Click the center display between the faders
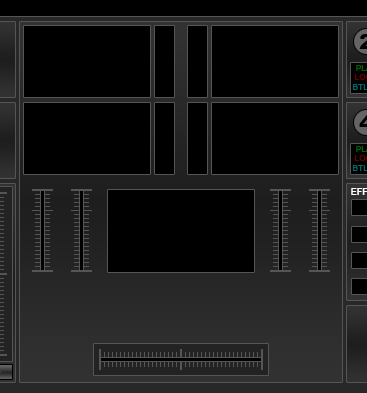The width and height of the screenshot is (367, 393). 181,231
